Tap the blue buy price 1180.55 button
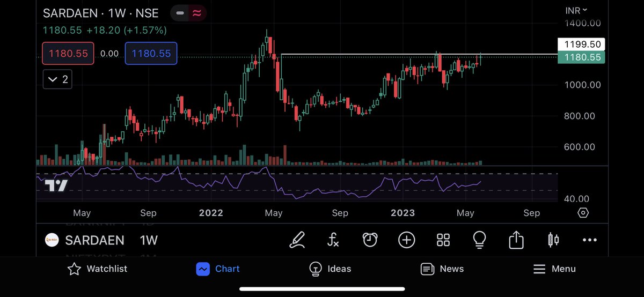Screen dimensions: 644x297 point(151,54)
